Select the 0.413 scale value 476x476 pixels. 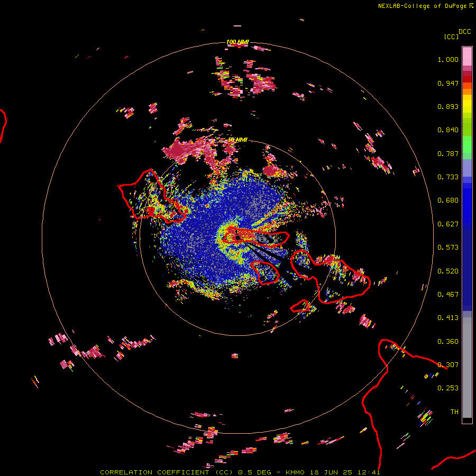point(448,318)
